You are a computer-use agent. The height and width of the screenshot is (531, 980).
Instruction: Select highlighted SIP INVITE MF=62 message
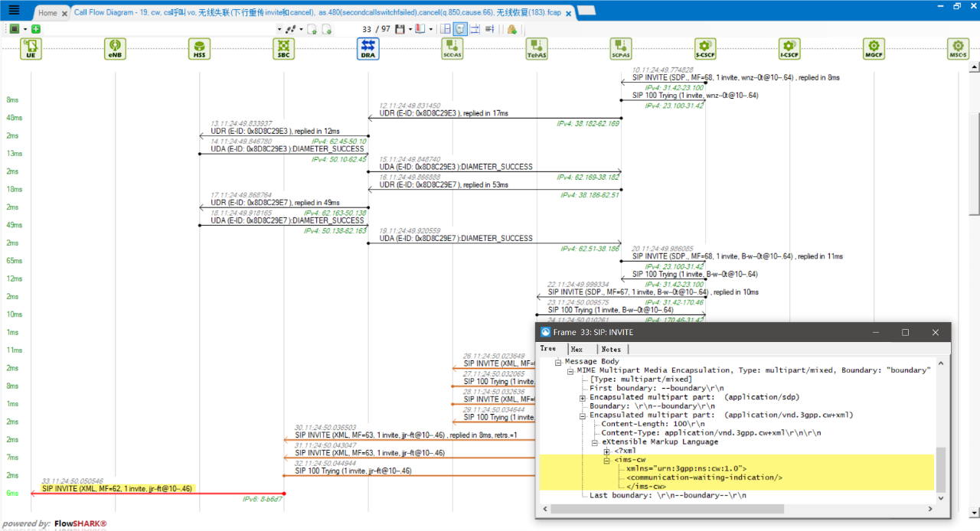118,488
